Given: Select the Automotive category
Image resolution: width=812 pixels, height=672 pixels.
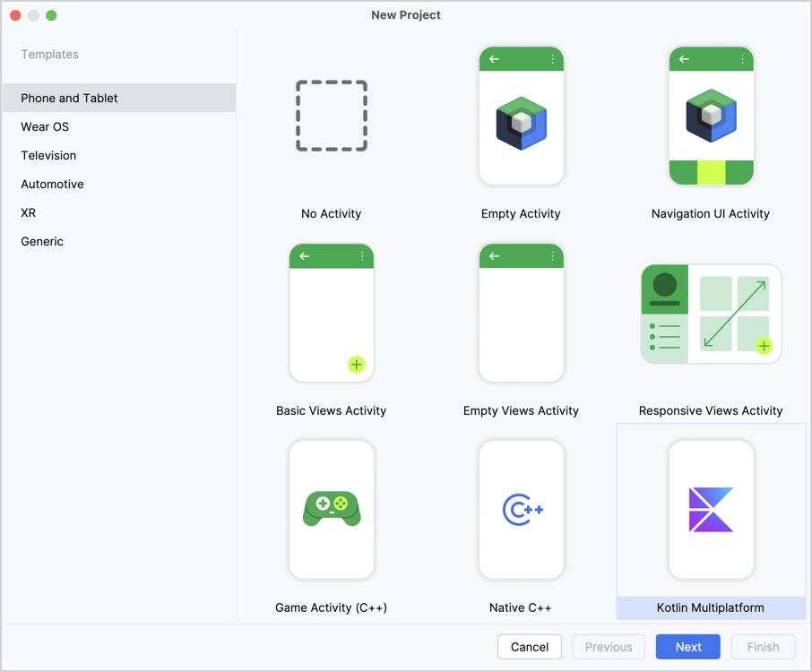Looking at the screenshot, I should 52,184.
